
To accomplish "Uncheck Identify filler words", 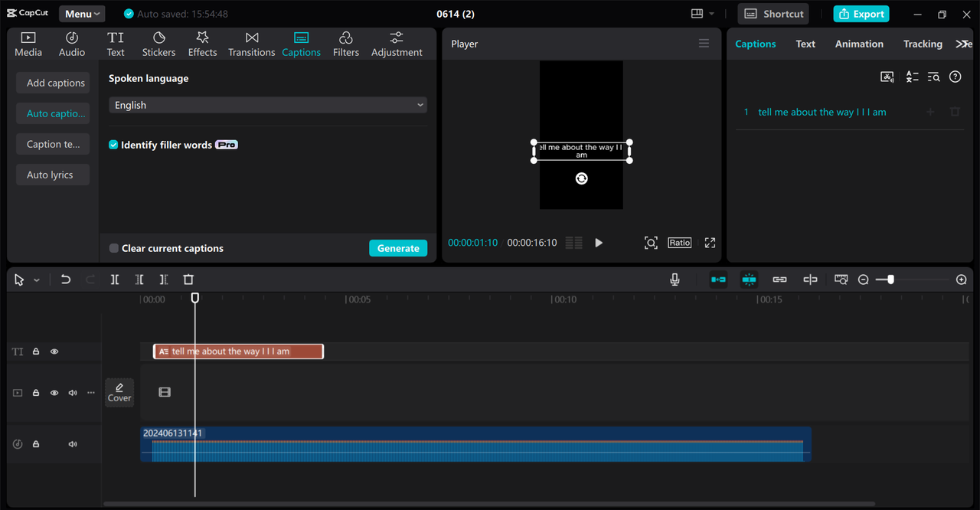I will click(x=113, y=145).
